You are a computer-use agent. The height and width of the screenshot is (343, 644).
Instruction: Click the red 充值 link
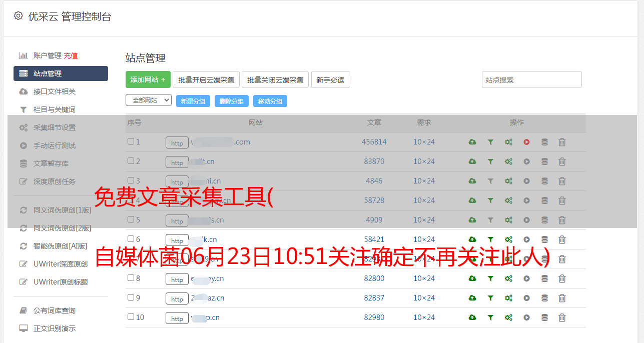tap(71, 55)
